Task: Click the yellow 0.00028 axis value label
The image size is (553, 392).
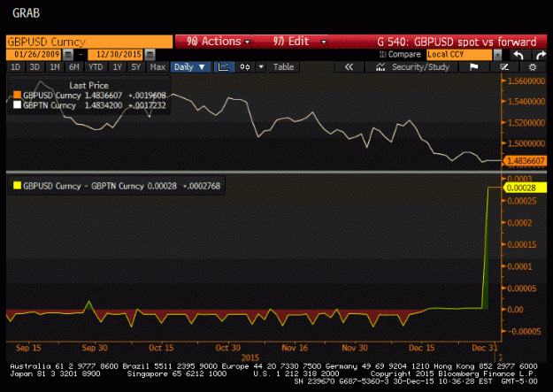Action: point(526,188)
